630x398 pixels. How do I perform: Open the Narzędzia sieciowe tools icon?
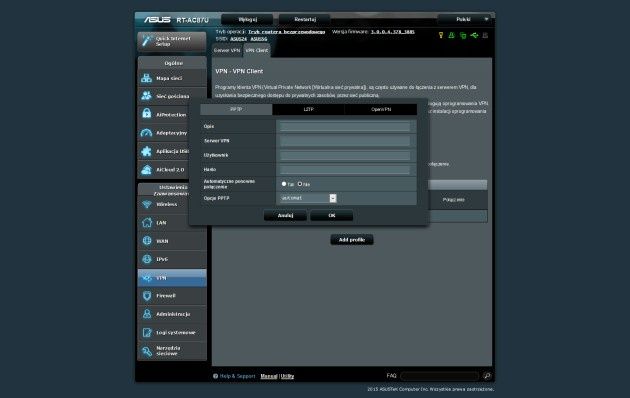pyautogui.click(x=147, y=351)
